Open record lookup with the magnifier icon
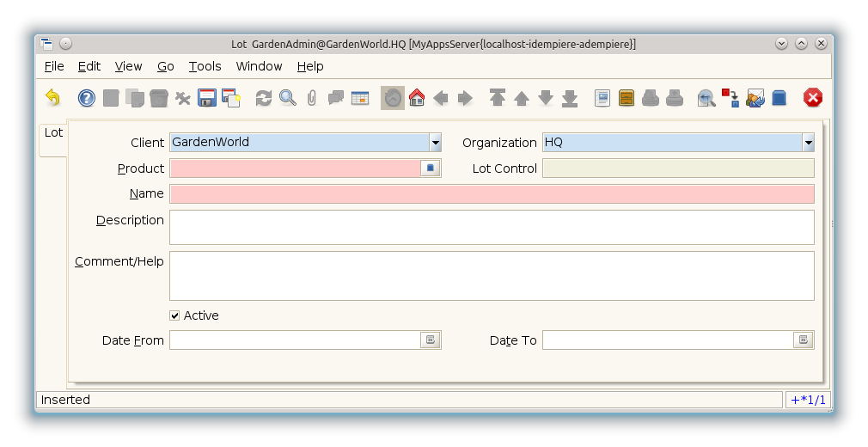Viewport: 868px width, 447px height. point(288,98)
